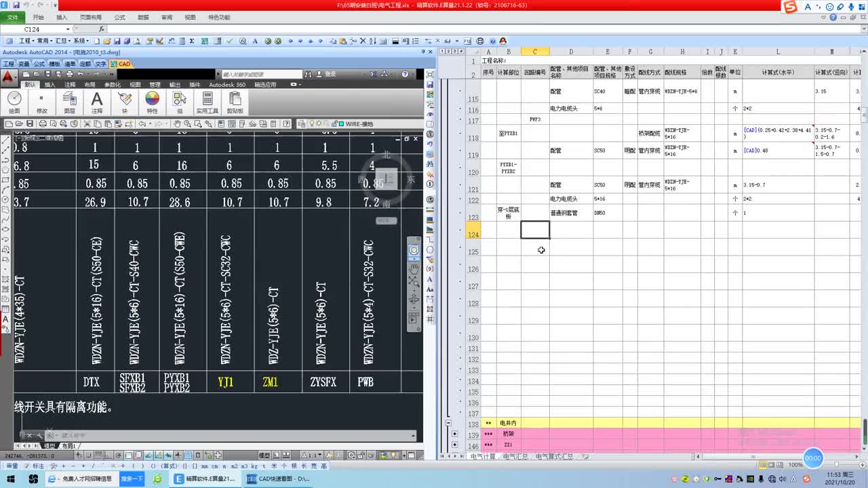
Task: Click the AutoCAD application logo button
Action: pyautogui.click(x=8, y=77)
